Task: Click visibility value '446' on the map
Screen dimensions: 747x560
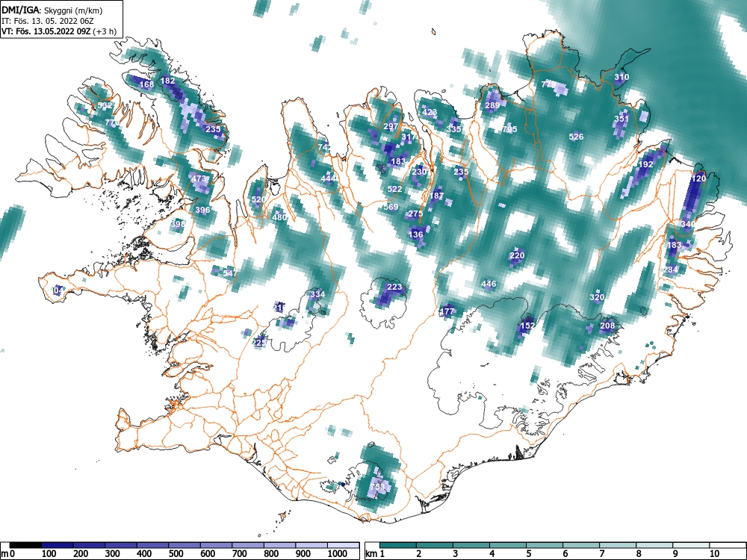Action: 489,284
